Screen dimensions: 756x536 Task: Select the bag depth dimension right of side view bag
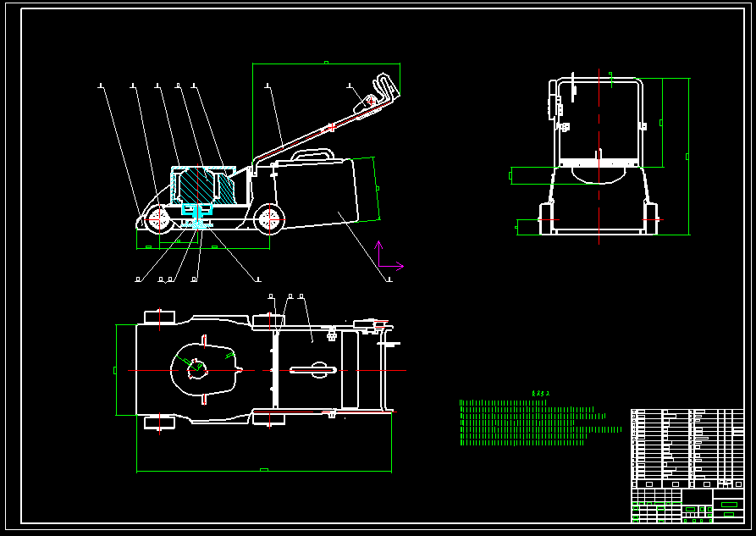coord(377,189)
